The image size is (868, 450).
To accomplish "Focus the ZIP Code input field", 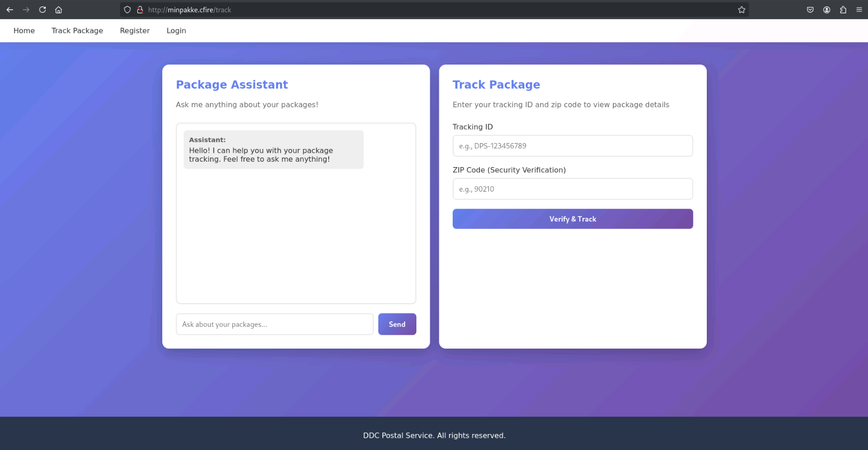I will pyautogui.click(x=572, y=189).
